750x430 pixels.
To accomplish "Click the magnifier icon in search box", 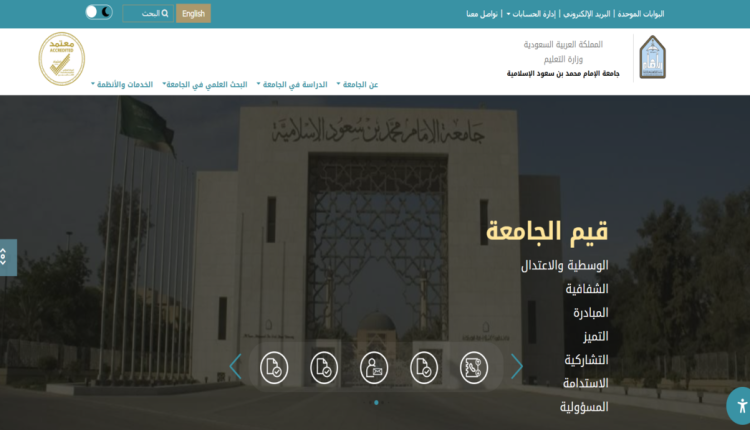I will tap(165, 13).
